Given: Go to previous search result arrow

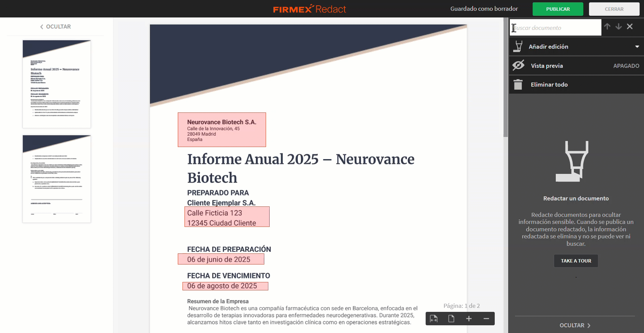Looking at the screenshot, I should click(x=607, y=27).
